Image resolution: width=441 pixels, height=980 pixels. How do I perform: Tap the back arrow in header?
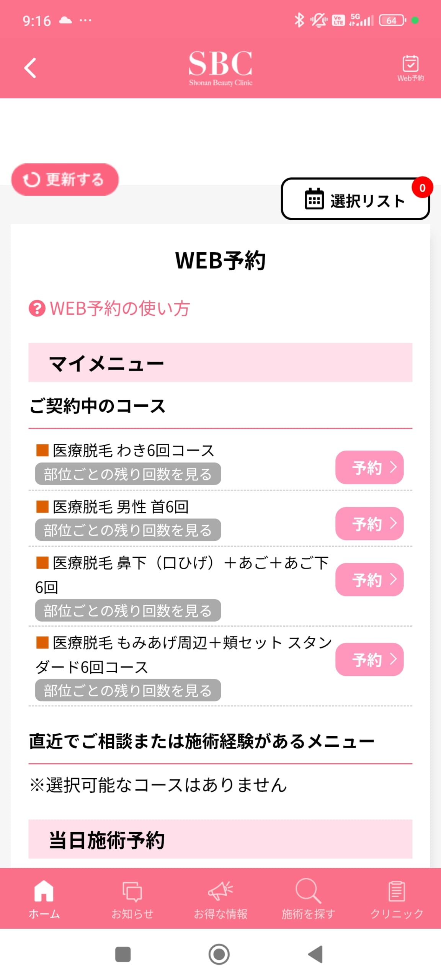(30, 68)
